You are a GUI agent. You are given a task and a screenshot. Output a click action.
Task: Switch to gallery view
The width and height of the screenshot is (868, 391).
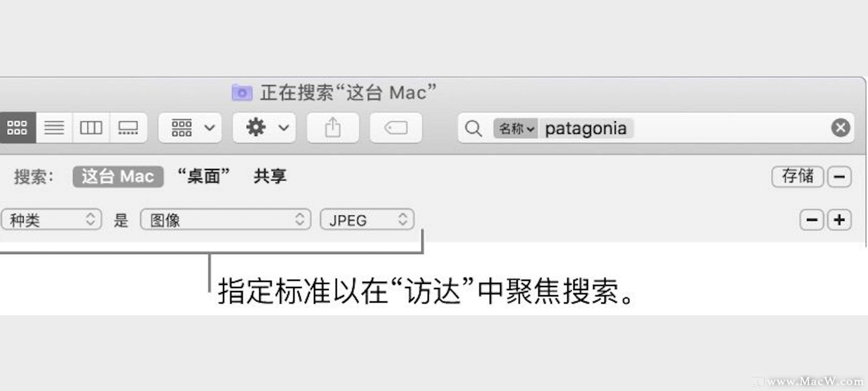pos(128,128)
